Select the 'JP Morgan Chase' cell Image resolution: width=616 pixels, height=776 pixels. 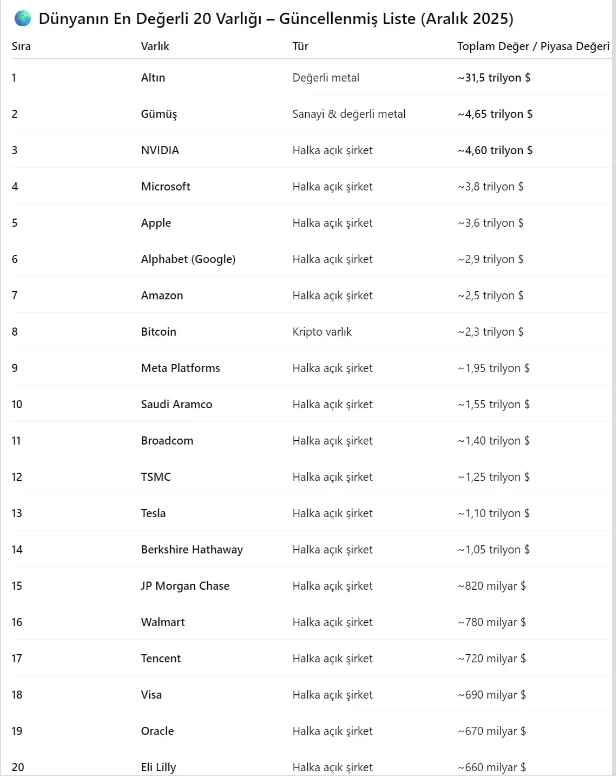click(185, 585)
